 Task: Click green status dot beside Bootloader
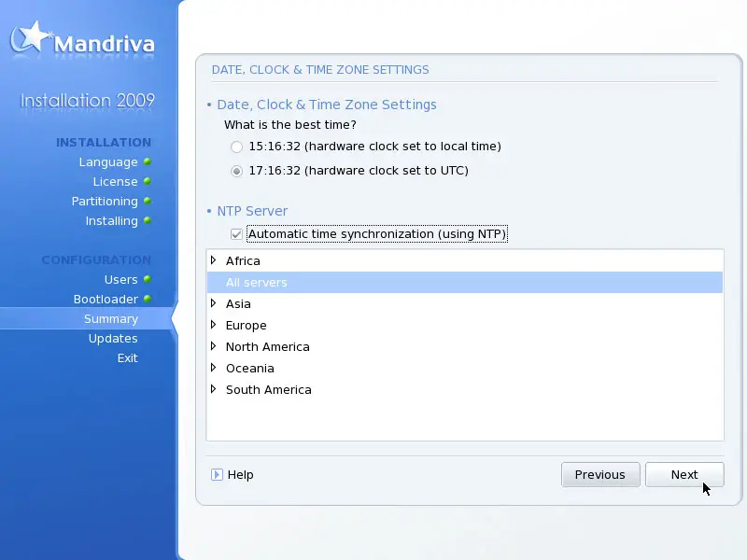pos(148,299)
